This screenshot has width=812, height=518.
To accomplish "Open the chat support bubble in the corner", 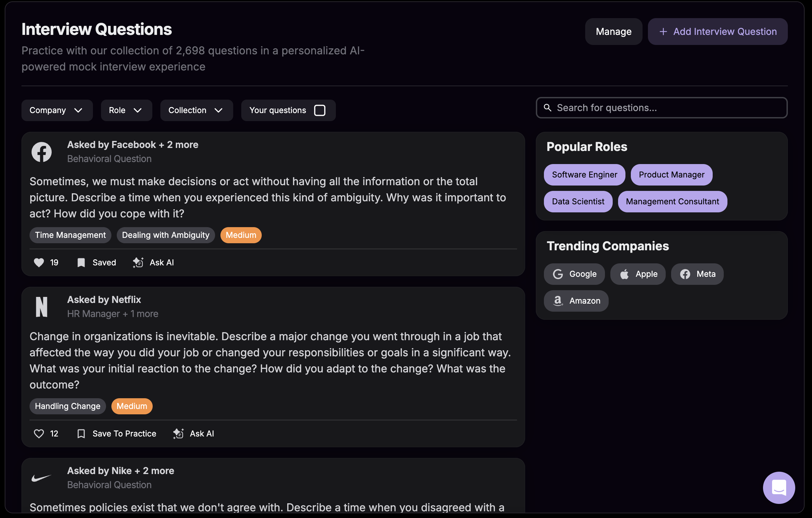I will click(779, 488).
